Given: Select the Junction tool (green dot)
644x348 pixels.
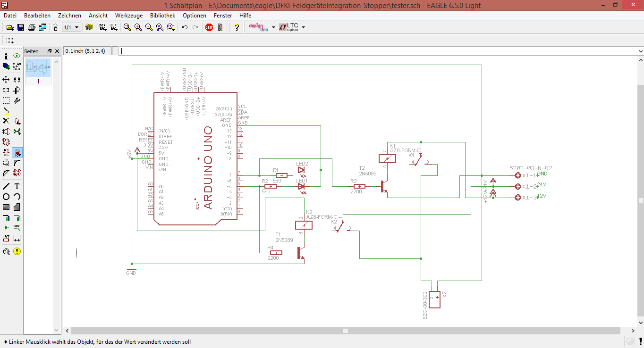Looking at the screenshot, I should 6,228.
